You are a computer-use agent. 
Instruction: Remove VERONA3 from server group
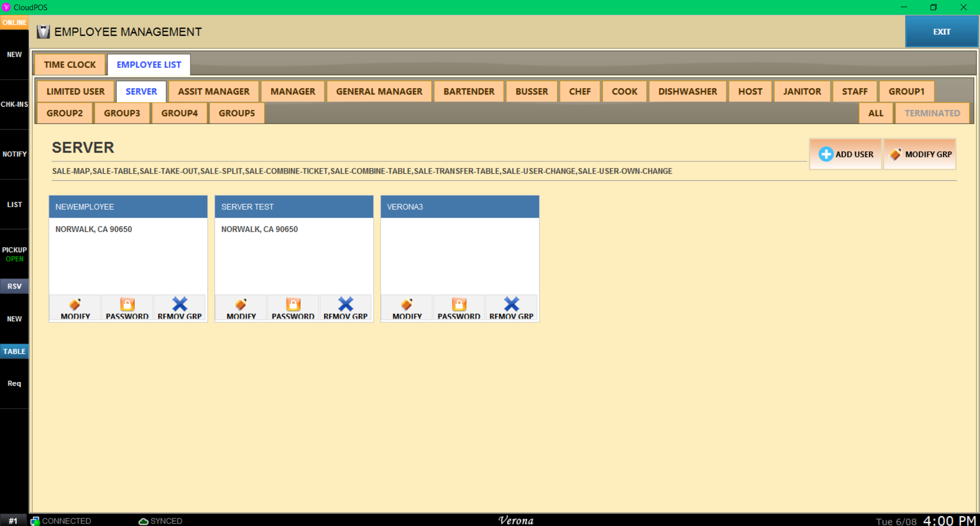[x=511, y=307]
